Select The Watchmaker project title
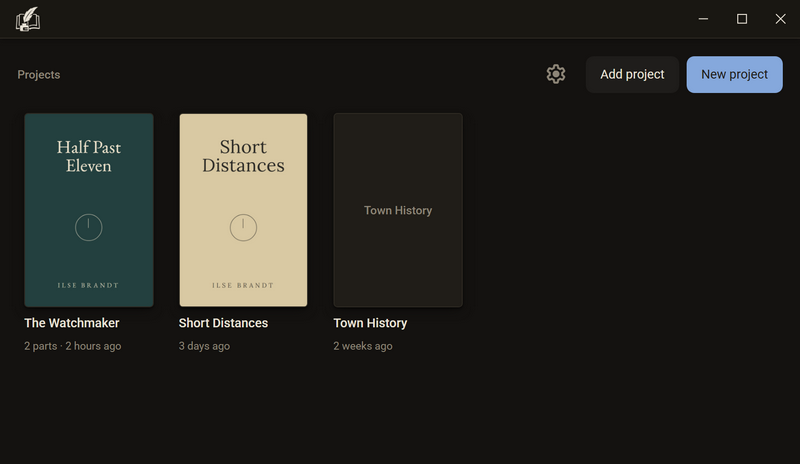The width and height of the screenshot is (800, 464). pos(72,323)
